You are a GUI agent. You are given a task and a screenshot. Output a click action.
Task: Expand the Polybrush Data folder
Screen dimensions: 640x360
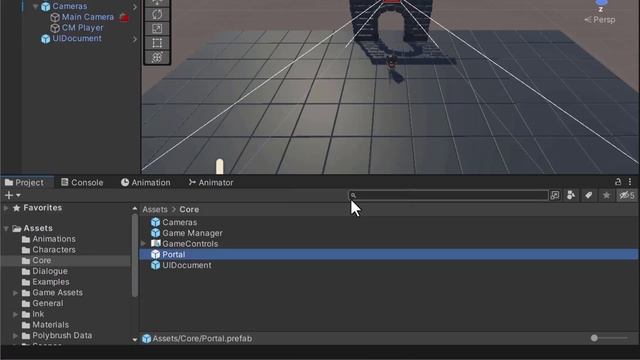point(15,336)
